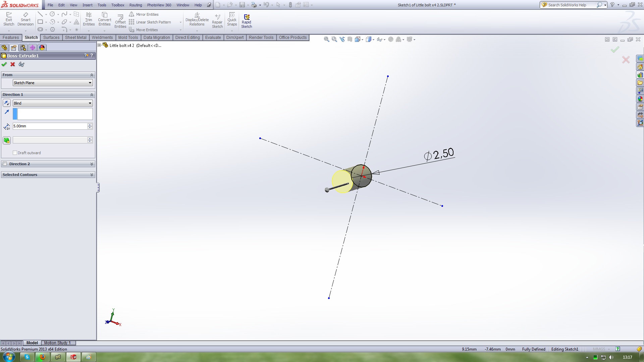Image resolution: width=644 pixels, height=362 pixels.
Task: Open the Display Style dropdown
Action: tap(373, 40)
